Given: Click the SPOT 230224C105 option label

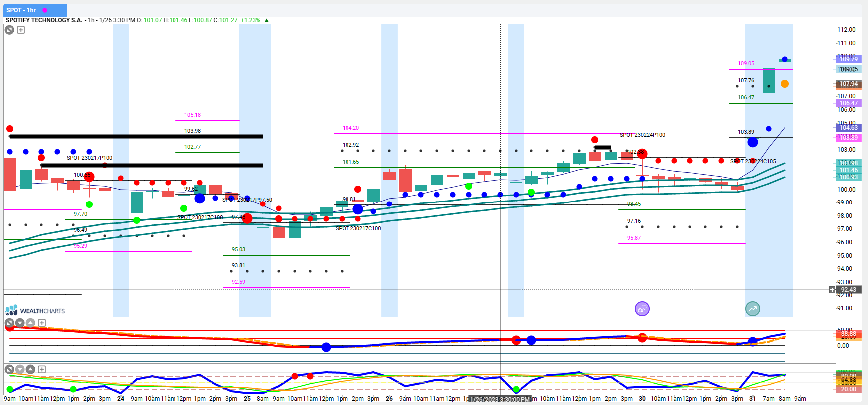Looking at the screenshot, I should [x=753, y=161].
